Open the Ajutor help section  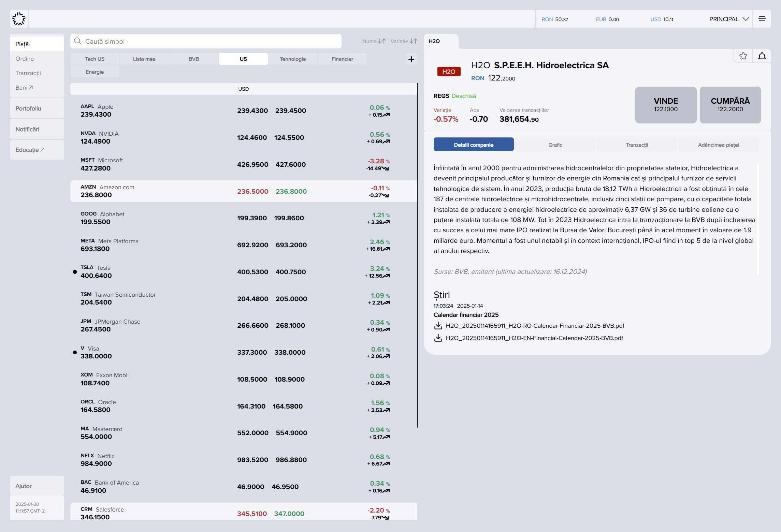coord(37,486)
